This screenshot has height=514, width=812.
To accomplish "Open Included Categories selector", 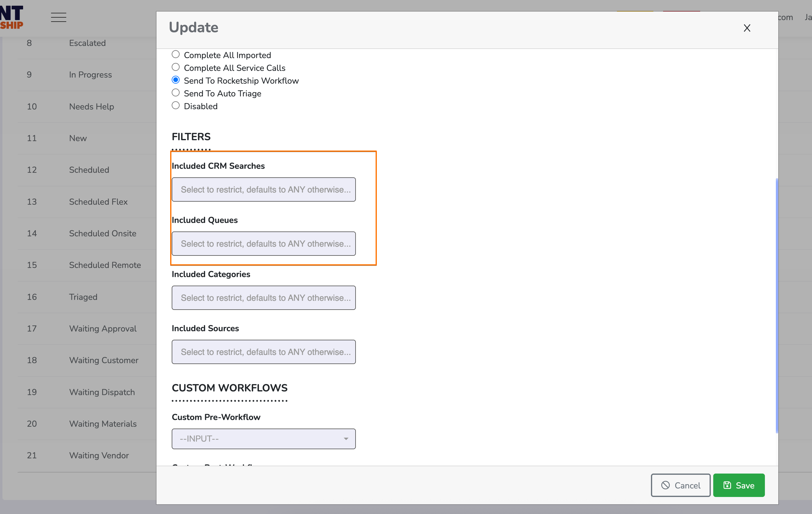I will pos(263,298).
